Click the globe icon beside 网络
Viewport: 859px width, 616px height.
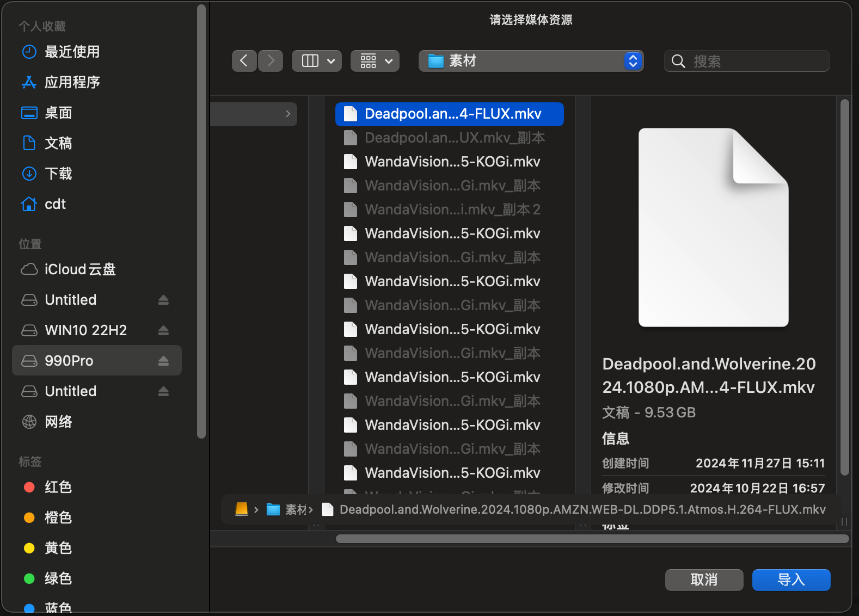(29, 422)
